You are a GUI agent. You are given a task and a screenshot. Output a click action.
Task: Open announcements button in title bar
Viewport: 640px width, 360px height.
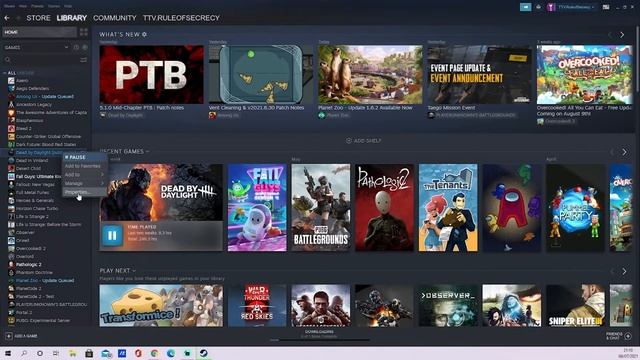[526, 7]
